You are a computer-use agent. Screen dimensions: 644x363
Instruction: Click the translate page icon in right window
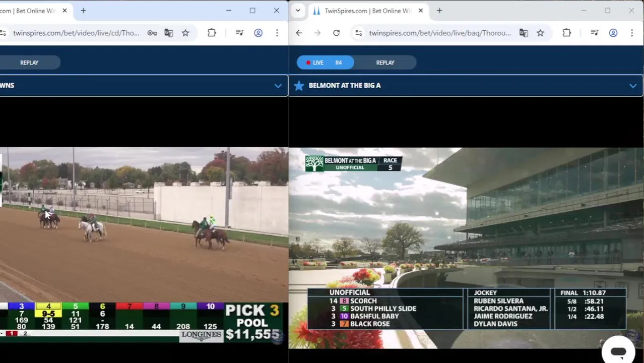pos(524,33)
